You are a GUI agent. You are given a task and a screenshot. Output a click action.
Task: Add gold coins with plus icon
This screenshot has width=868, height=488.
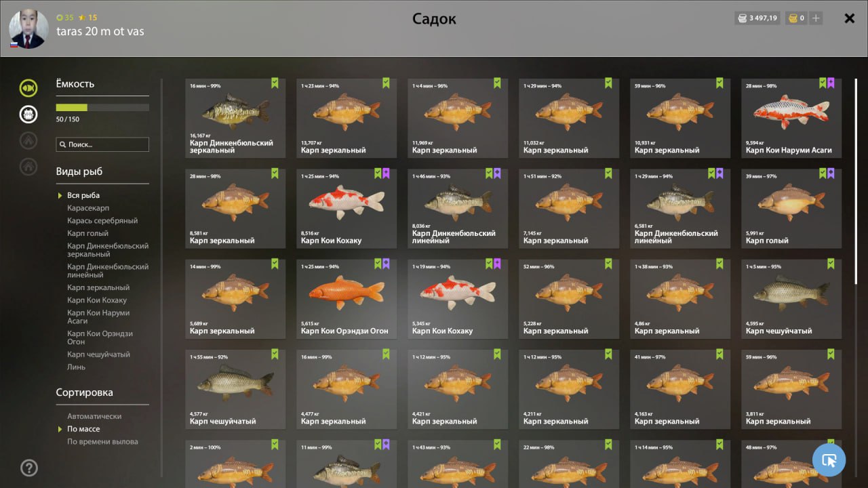tap(816, 18)
